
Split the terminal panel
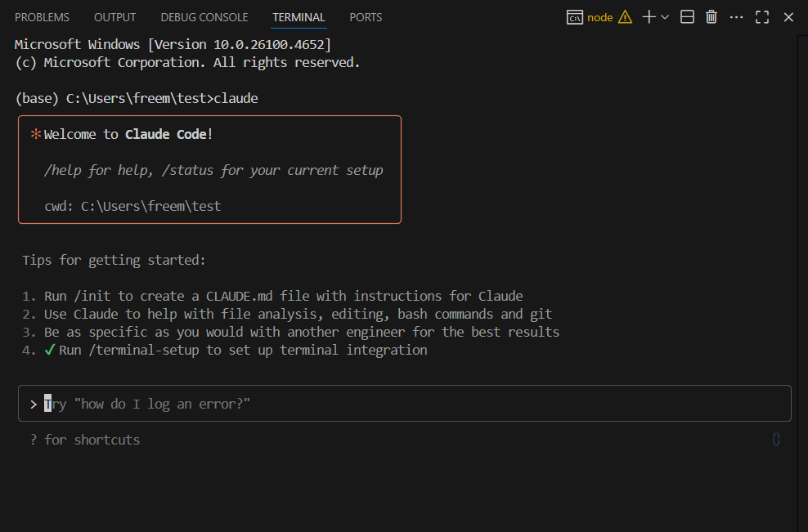click(x=687, y=17)
